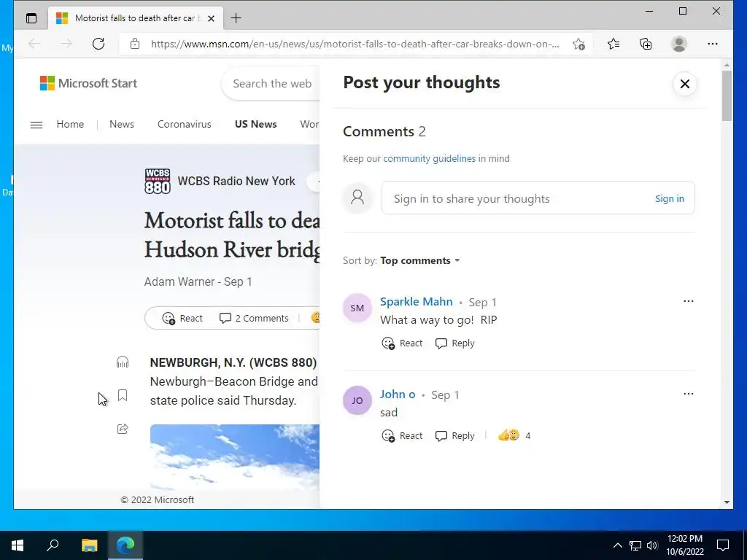Show hidden system tray icons

[x=617, y=545]
